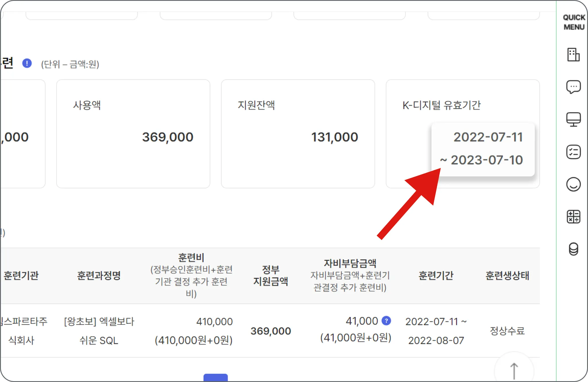The image size is (588, 382).
Task: Click the 정상수료 status cell
Action: tap(507, 331)
